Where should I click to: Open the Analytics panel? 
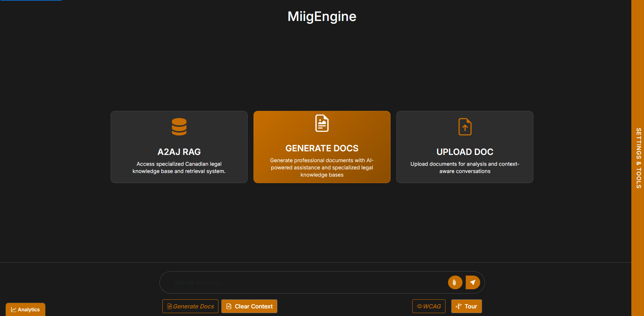point(25,309)
